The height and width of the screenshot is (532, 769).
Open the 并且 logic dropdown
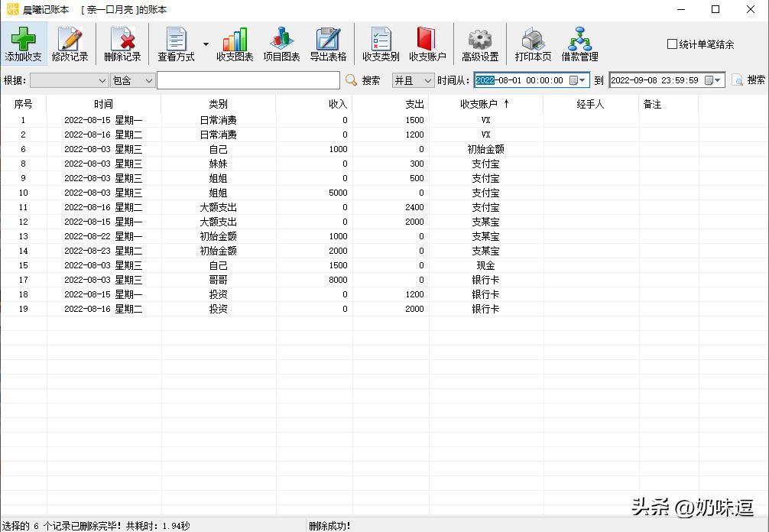[x=413, y=80]
